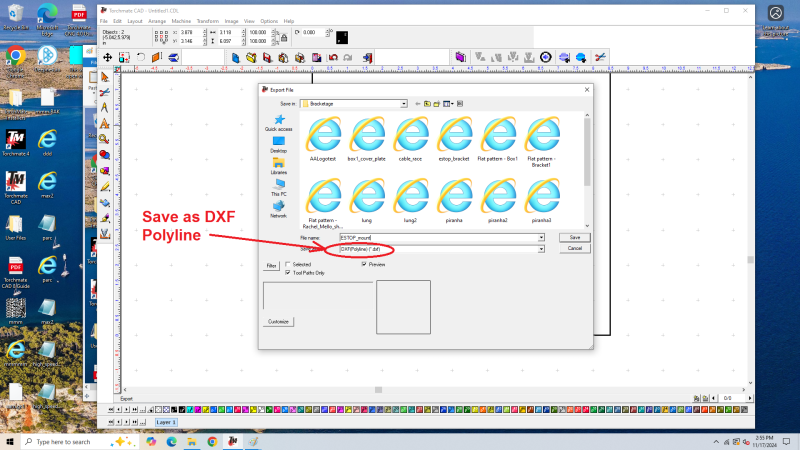The width and height of the screenshot is (800, 450).
Task: Click the taskbar search box
Action: [x=79, y=441]
